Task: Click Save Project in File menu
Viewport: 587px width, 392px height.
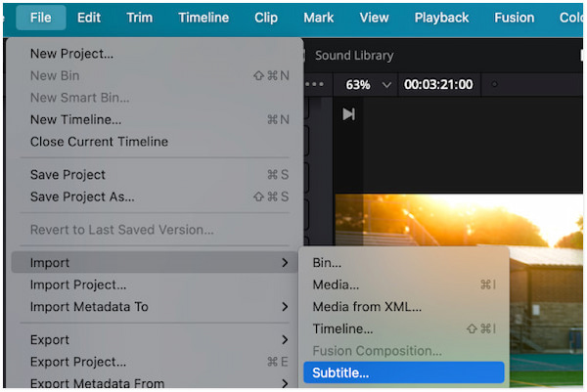Action: pos(68,175)
